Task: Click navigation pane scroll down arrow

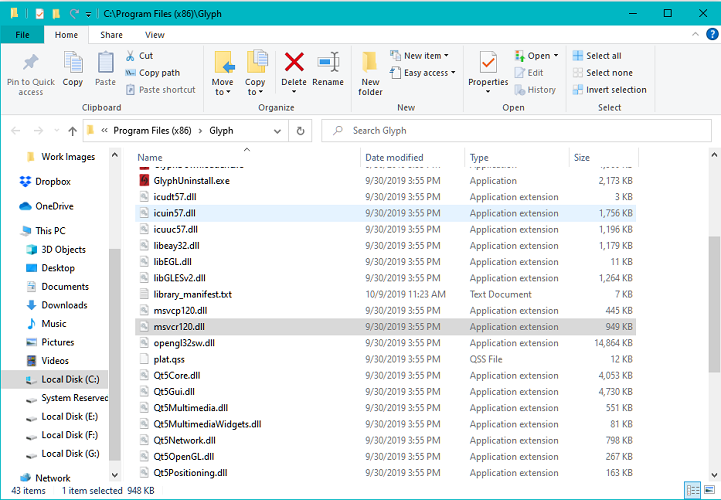Action: (114, 475)
